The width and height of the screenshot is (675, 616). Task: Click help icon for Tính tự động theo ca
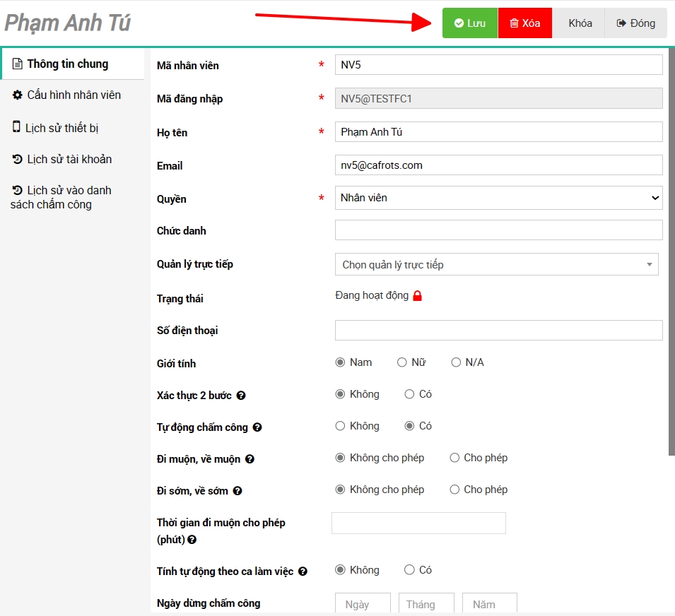pos(303,571)
